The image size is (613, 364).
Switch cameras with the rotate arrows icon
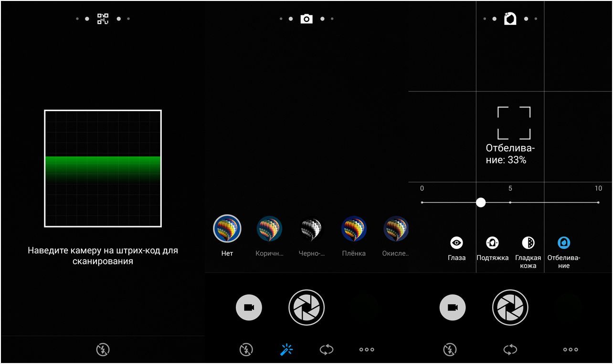(x=326, y=350)
